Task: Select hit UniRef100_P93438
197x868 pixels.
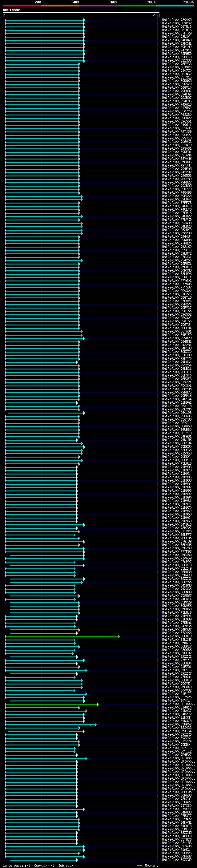Action: [x=177, y=223]
